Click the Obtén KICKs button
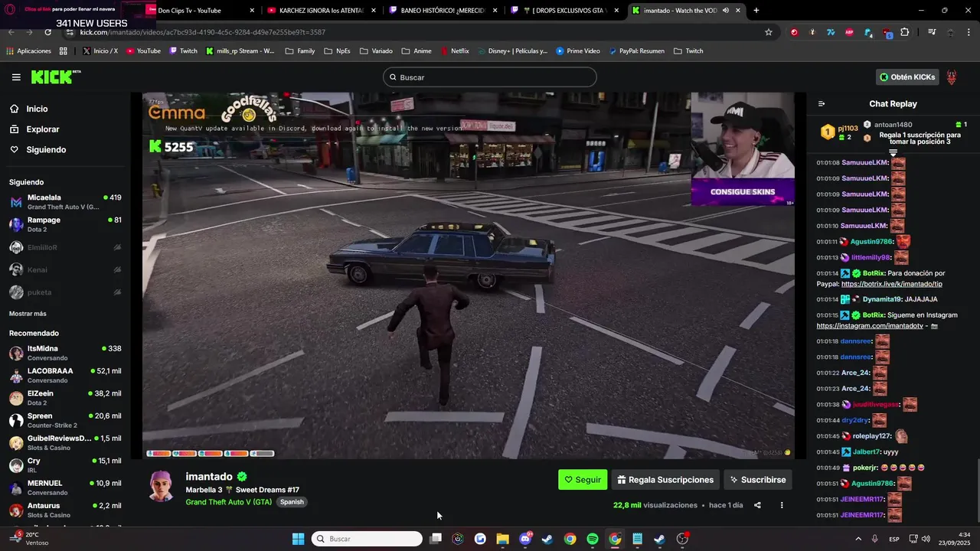This screenshot has height=551, width=980. coord(907,77)
